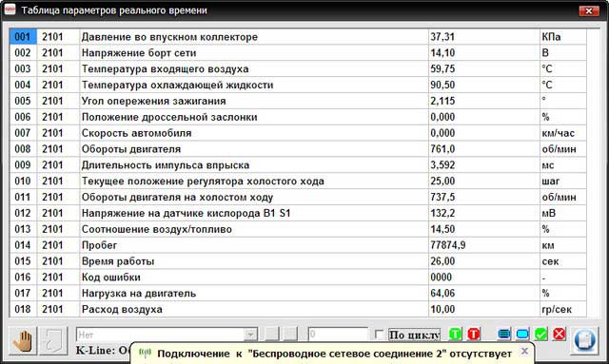Click the red X icon in toolbar
609x364 pixels.
coord(560,335)
